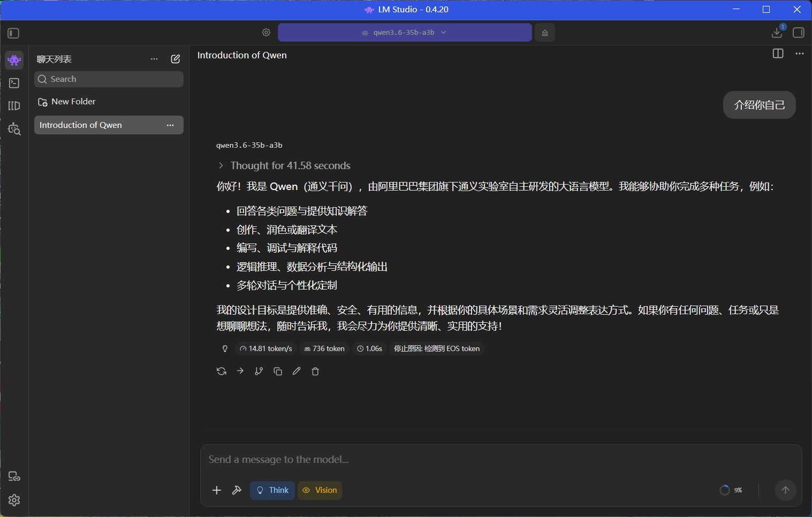Create a new chat via compose icon
Image resolution: width=812 pixels, height=517 pixels.
(176, 59)
